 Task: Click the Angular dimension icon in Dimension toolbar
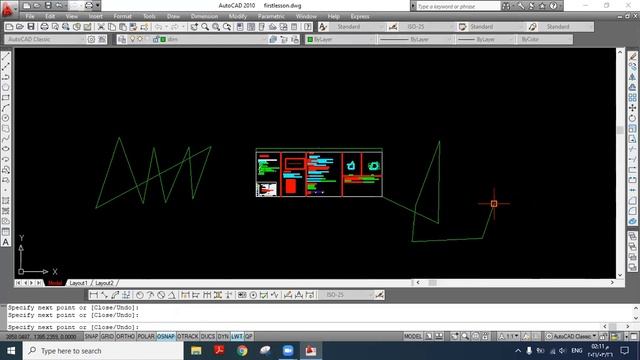(x=171, y=295)
